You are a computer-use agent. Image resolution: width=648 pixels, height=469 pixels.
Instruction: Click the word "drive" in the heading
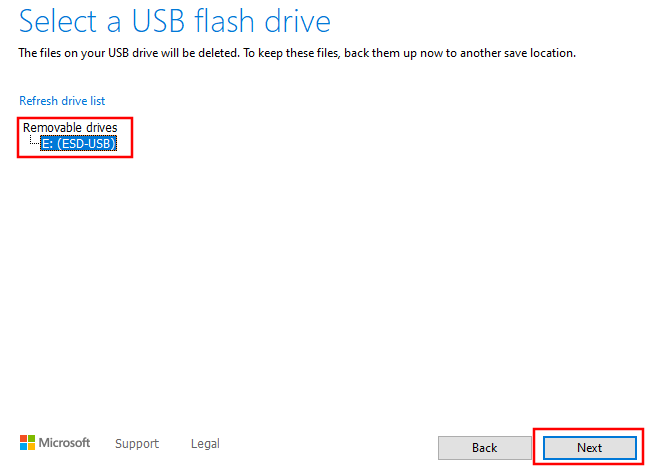298,21
